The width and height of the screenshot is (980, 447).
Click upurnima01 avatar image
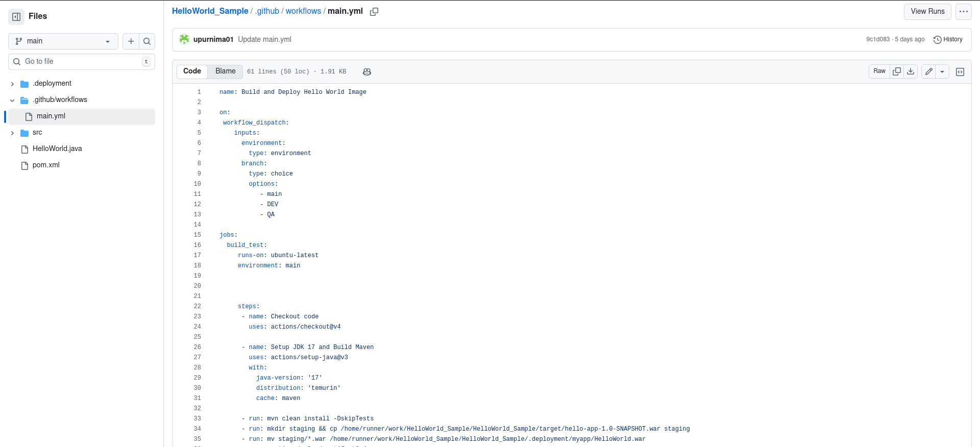point(184,39)
